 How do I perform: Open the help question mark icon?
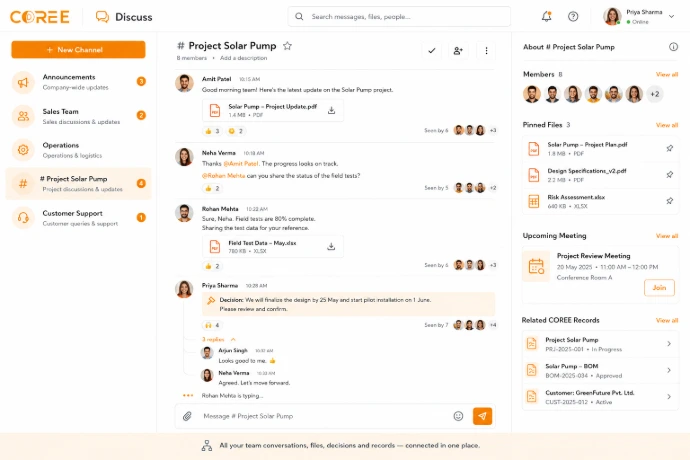(573, 17)
